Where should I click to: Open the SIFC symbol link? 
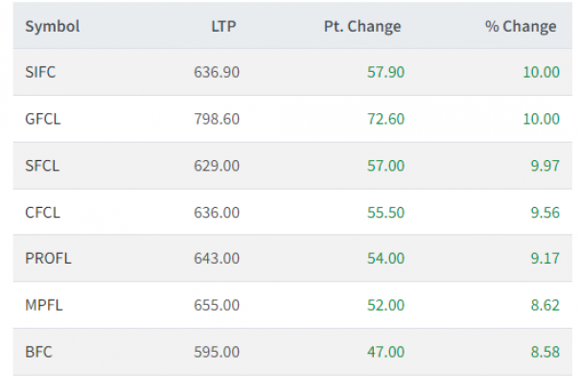[40, 72]
